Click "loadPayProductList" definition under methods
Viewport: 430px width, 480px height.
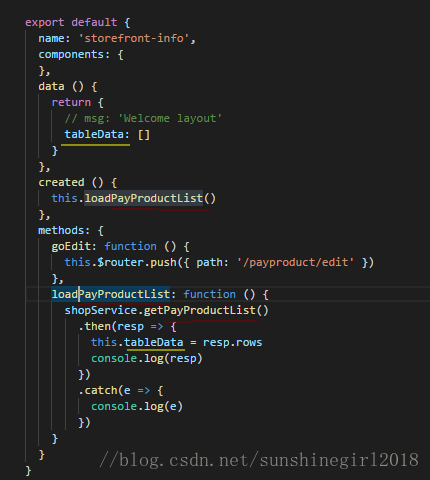[x=111, y=295]
